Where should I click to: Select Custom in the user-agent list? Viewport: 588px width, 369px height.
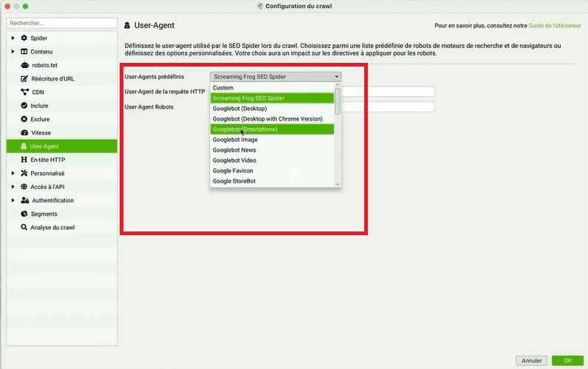pos(272,88)
